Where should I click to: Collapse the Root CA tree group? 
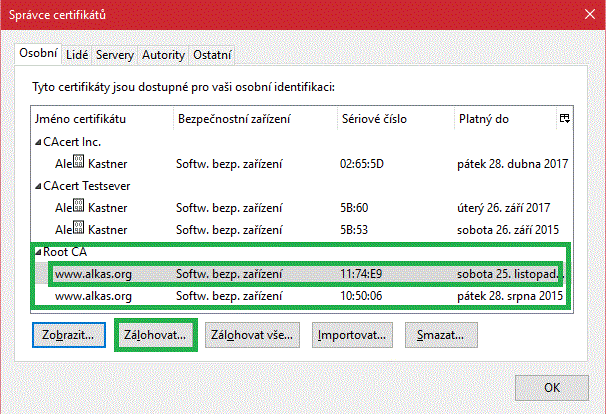[38, 251]
